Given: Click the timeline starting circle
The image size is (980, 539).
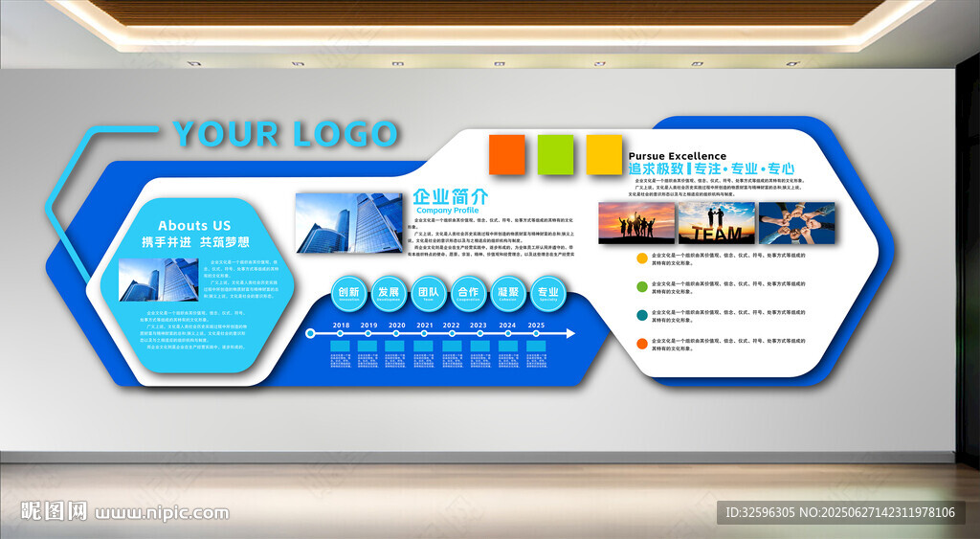Looking at the screenshot, I should coord(310,333).
